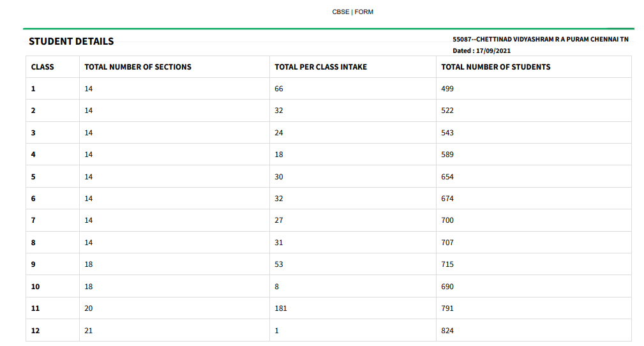This screenshot has height=346, width=644.
Task: Select the 700 students cell in class 7
Action: [x=534, y=220]
